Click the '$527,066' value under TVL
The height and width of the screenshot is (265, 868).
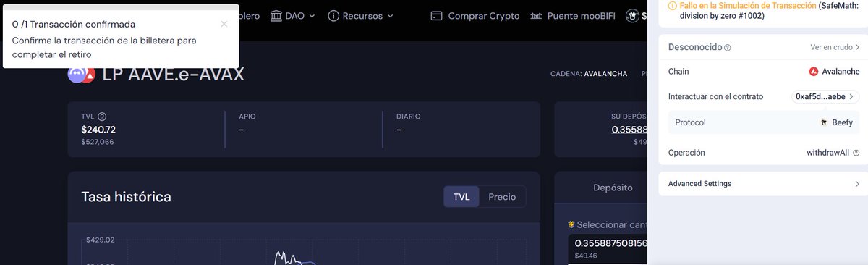click(x=98, y=142)
